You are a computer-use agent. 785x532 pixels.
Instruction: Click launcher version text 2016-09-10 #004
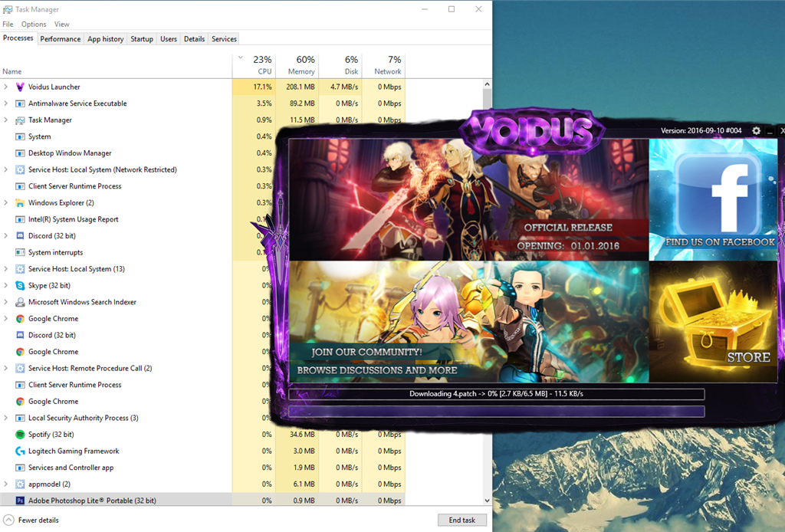point(701,130)
